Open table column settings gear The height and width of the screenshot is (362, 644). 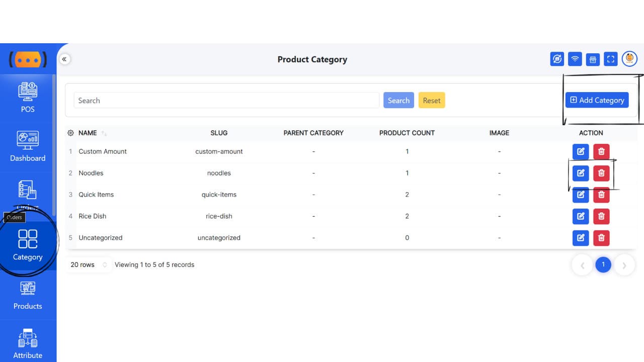70,133
